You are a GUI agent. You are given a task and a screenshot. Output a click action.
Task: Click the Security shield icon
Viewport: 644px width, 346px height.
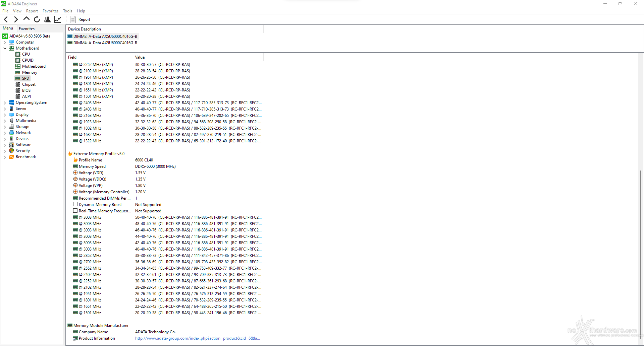coord(11,151)
